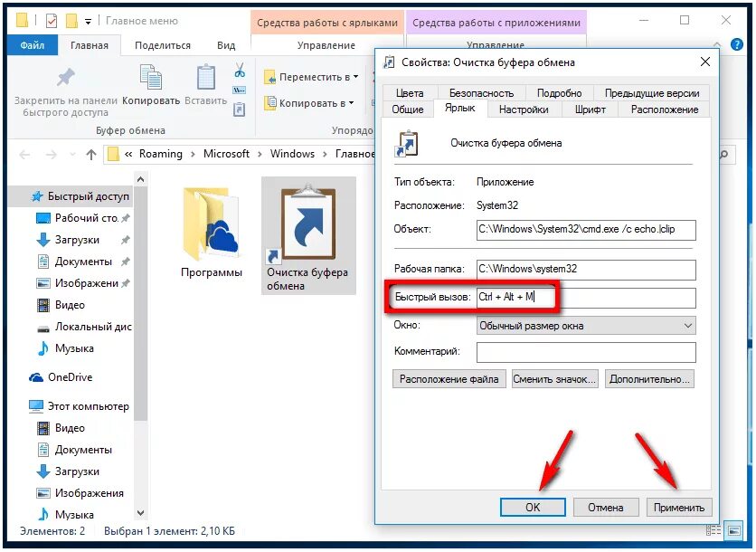Image resolution: width=756 pixels, height=552 pixels.
Task: Open the recent locations dropdown arrow
Action: pos(73,155)
